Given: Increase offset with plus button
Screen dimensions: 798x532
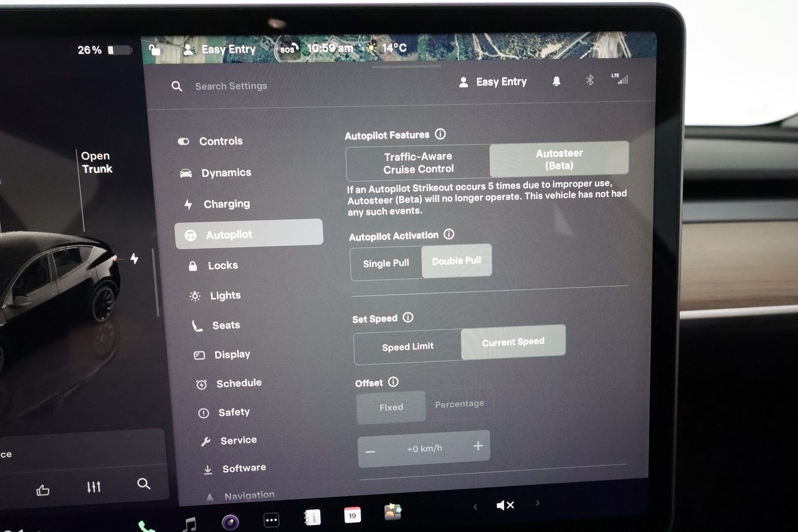Looking at the screenshot, I should click(x=478, y=446).
